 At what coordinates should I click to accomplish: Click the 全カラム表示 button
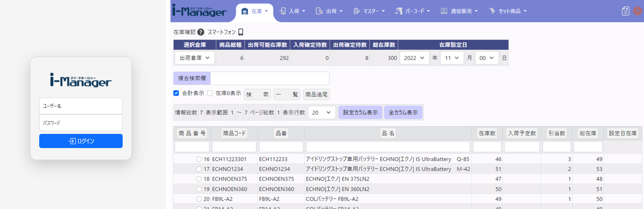click(403, 112)
